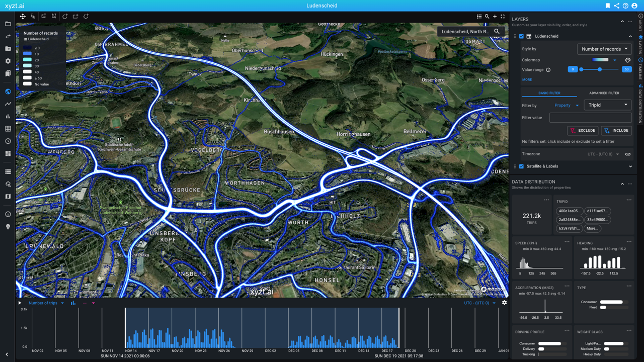Click the timeline bar chart type icon
The height and width of the screenshot is (362, 644).
click(73, 303)
